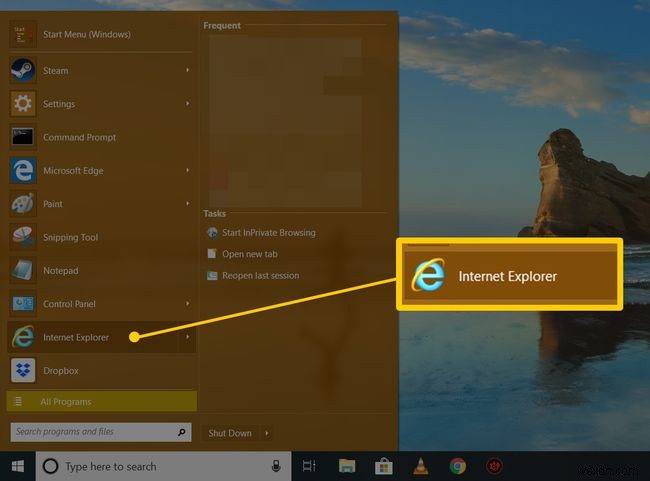
Task: Click the microphone icon in taskbar search
Action: (276, 466)
